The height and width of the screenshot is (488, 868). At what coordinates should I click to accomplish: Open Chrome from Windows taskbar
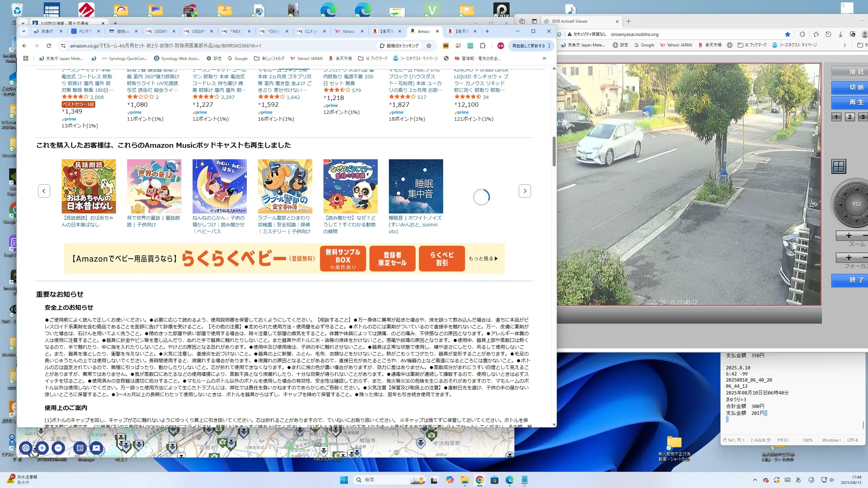coord(479,480)
